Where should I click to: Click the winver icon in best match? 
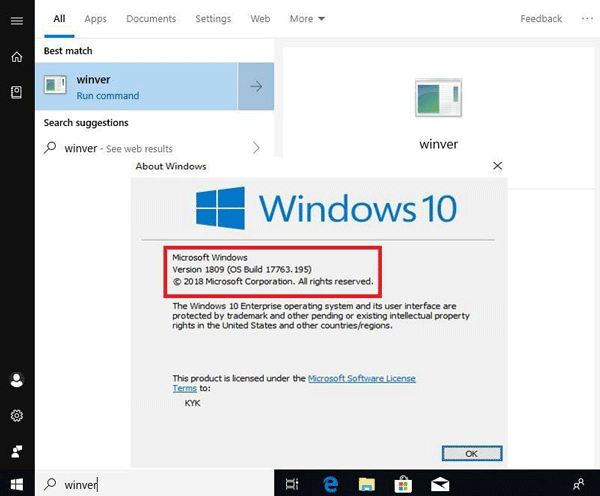(55, 85)
